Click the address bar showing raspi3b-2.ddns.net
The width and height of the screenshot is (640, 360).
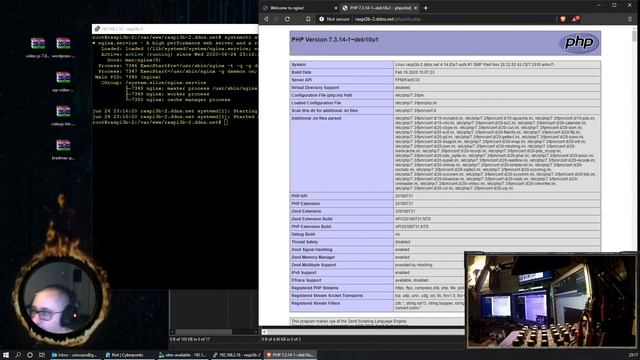(388, 19)
